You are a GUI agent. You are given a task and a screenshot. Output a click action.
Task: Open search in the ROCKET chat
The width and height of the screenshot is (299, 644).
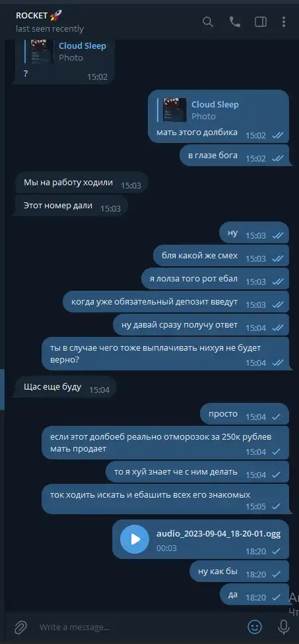click(x=208, y=22)
